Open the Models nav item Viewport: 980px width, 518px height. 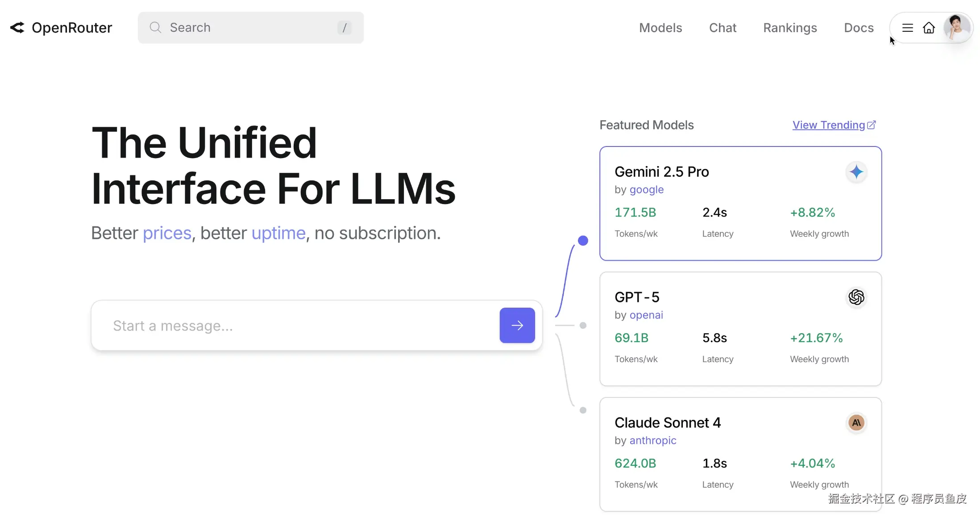[660, 28]
